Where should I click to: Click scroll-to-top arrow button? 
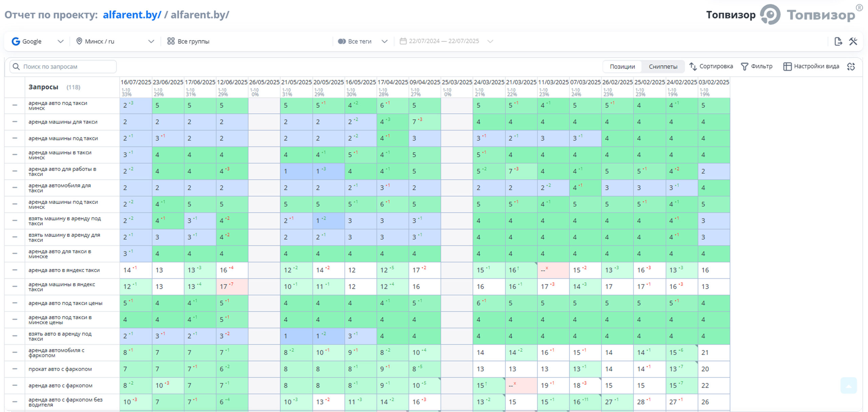(x=849, y=386)
